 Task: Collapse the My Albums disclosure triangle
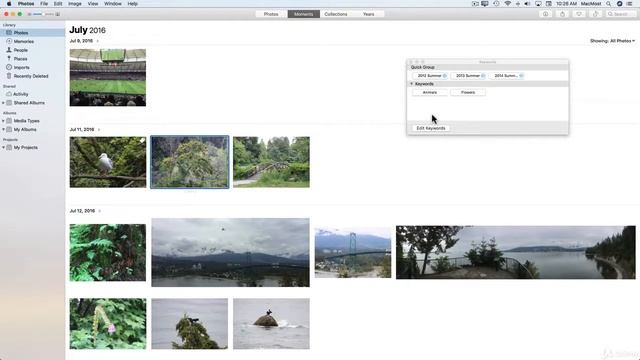(3, 129)
